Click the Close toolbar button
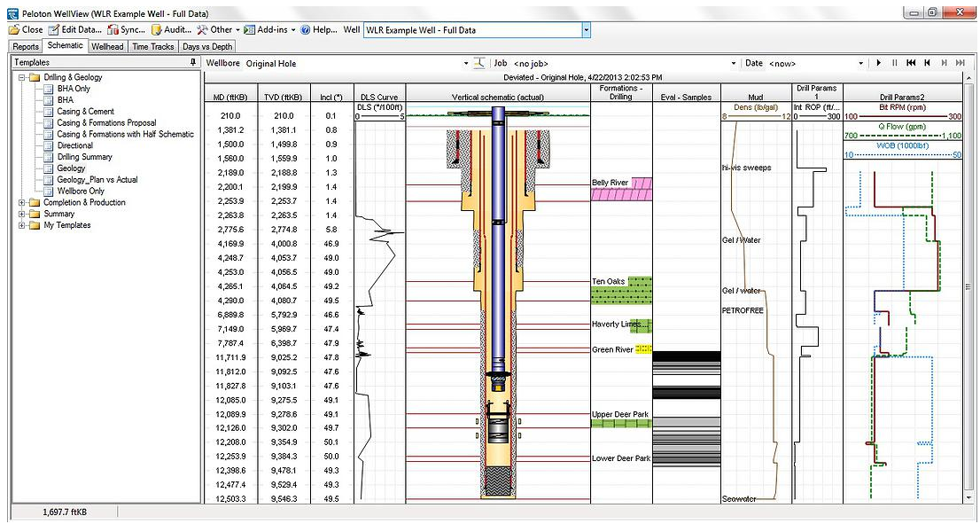Image resolution: width=980 pixels, height=524 pixels. coord(26,29)
